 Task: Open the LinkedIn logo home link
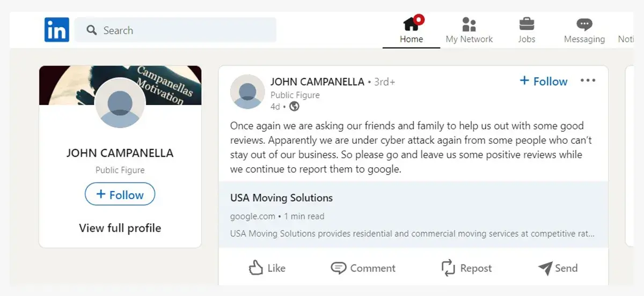click(x=56, y=29)
